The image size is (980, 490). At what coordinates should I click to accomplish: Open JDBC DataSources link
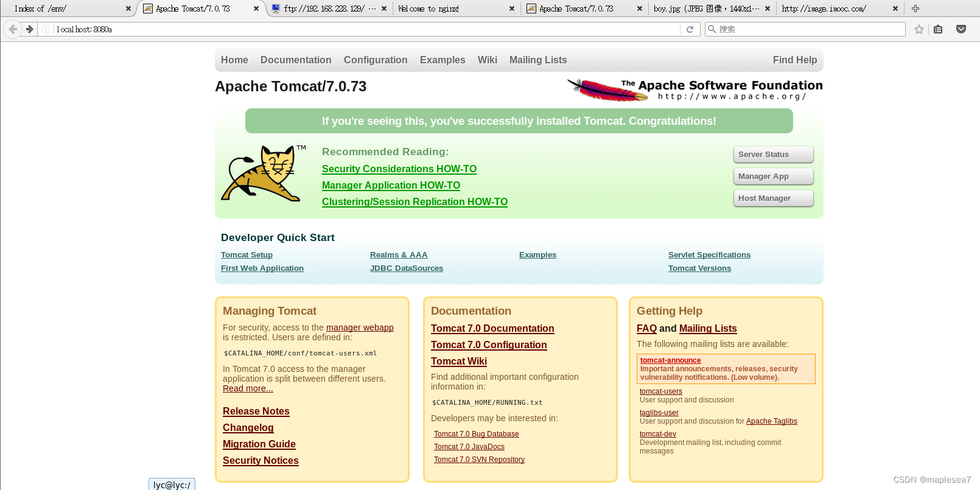(407, 268)
